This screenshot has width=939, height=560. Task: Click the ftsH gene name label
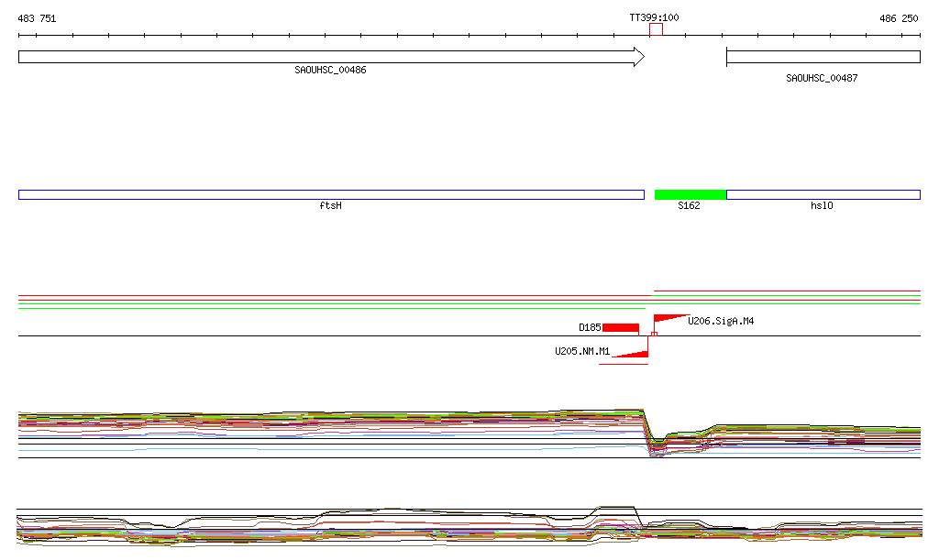[x=330, y=206]
